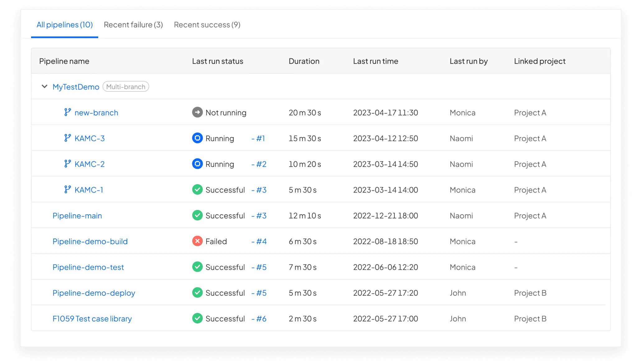Open run #4 of Pipeline-demo-build
This screenshot has width=644, height=363.
click(x=259, y=241)
